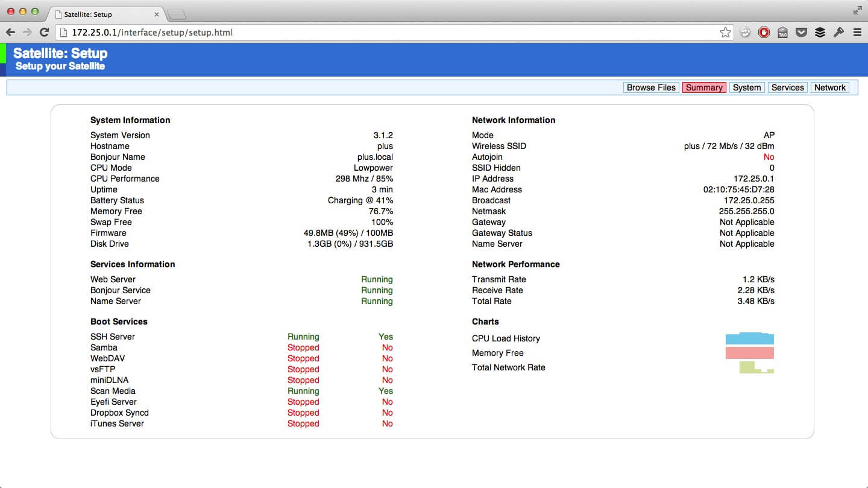Switch to the System tab
The image size is (868, 488).
click(x=747, y=87)
